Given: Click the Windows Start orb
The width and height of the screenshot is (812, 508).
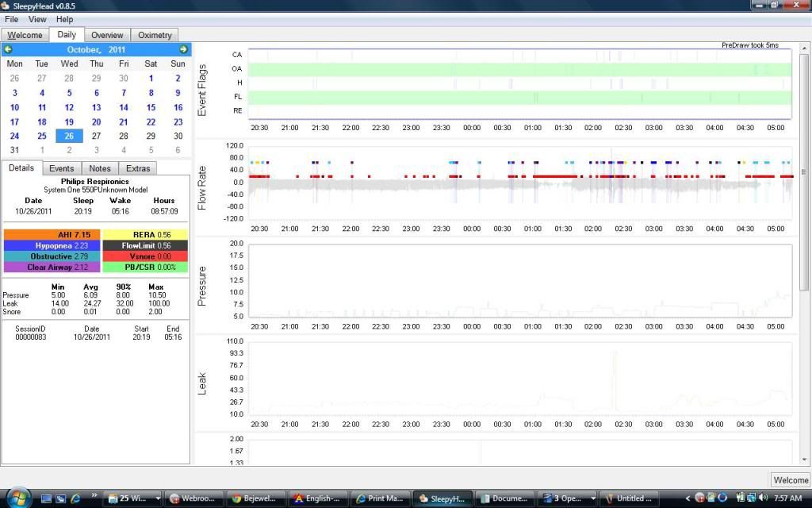Looking at the screenshot, I should pyautogui.click(x=17, y=498).
